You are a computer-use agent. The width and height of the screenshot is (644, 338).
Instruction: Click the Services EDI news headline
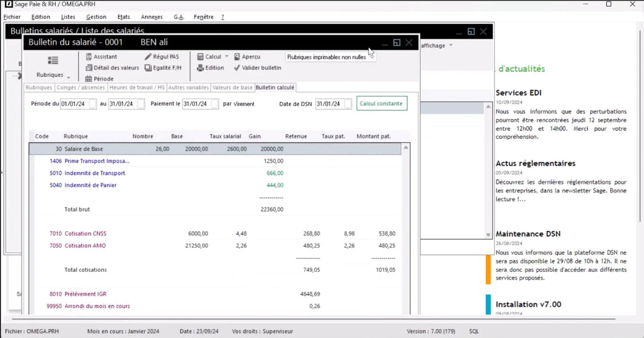pyautogui.click(x=518, y=93)
